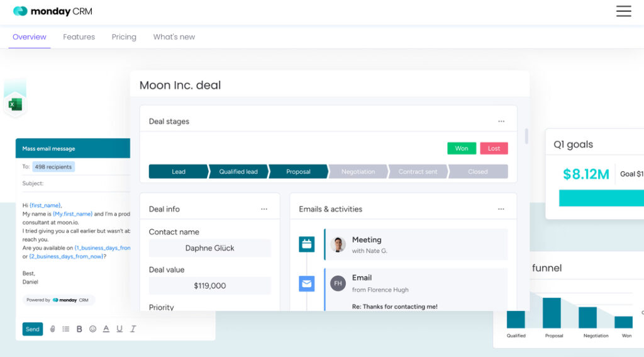Open Deal info options menu
644x357 pixels.
[x=264, y=209]
